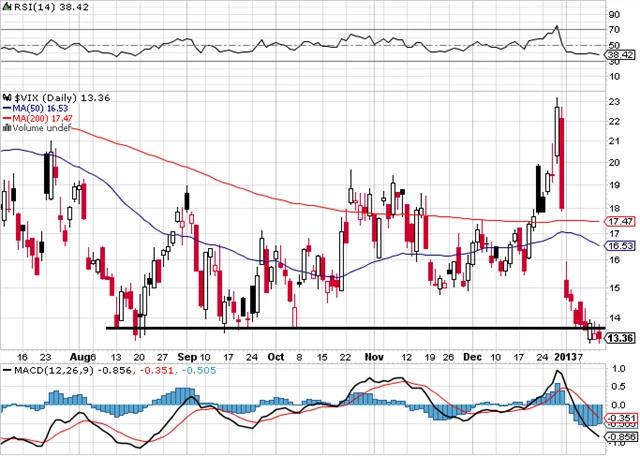
Task: Click the 17.47 MA(200) price tag
Action: pos(622,220)
